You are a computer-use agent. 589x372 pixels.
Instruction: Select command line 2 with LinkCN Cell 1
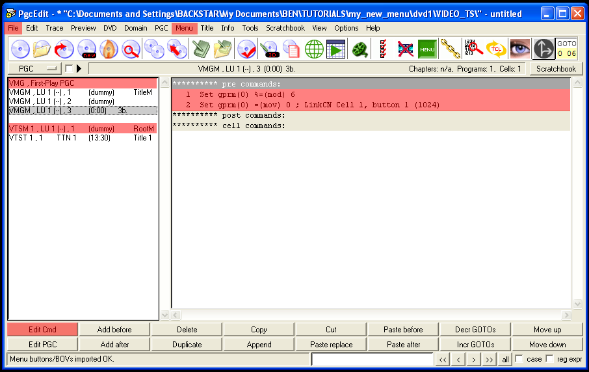(x=371, y=105)
